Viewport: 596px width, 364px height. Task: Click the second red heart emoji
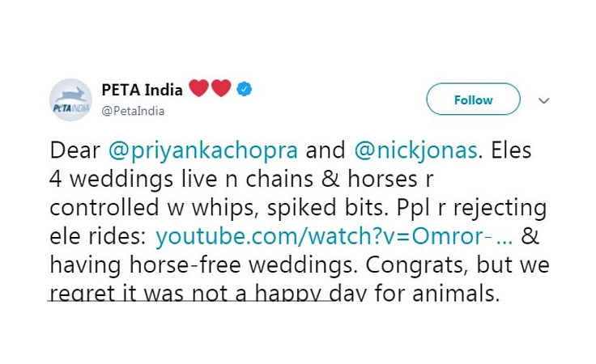[221, 88]
